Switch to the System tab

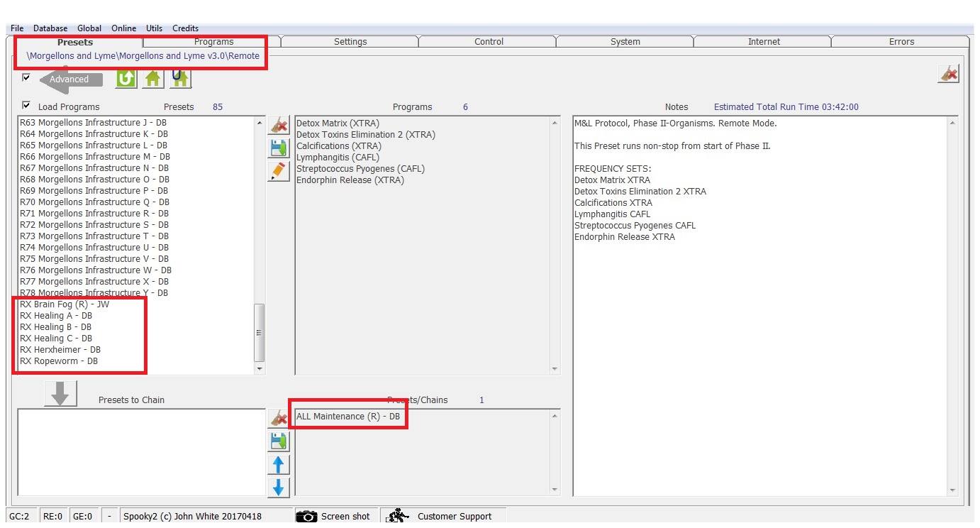pos(625,42)
